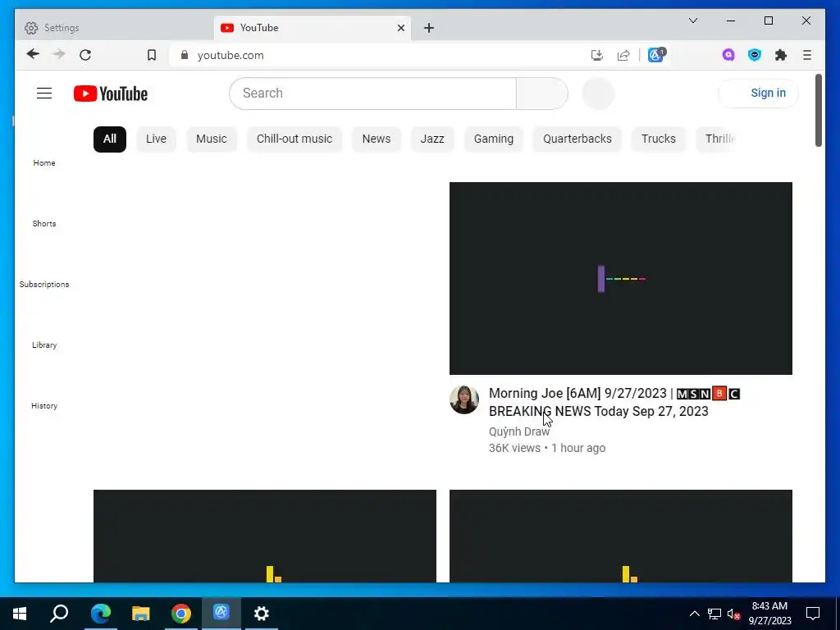Image resolution: width=840 pixels, height=630 pixels.
Task: Open the browser main menu icon
Action: pos(807,55)
